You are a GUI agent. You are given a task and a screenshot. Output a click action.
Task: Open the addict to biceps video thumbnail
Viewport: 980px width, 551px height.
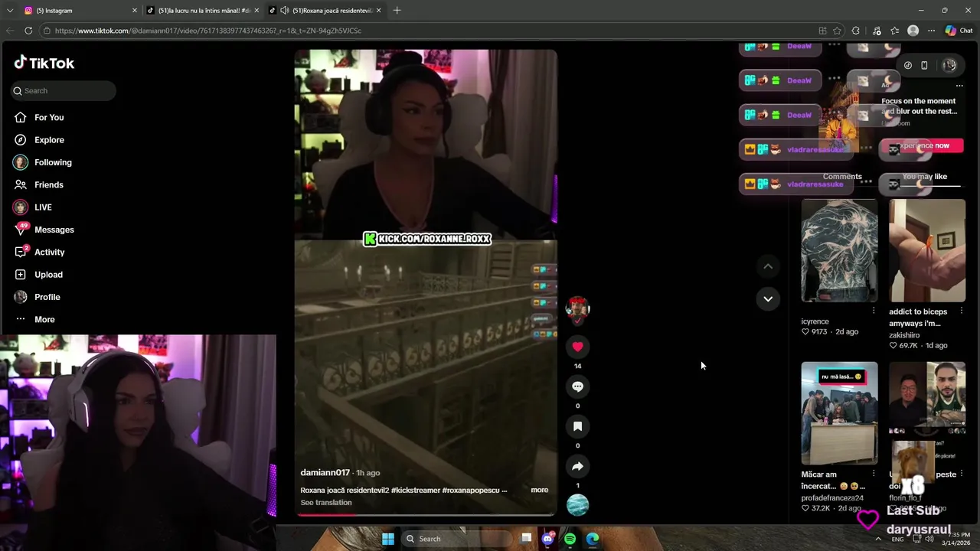927,251
